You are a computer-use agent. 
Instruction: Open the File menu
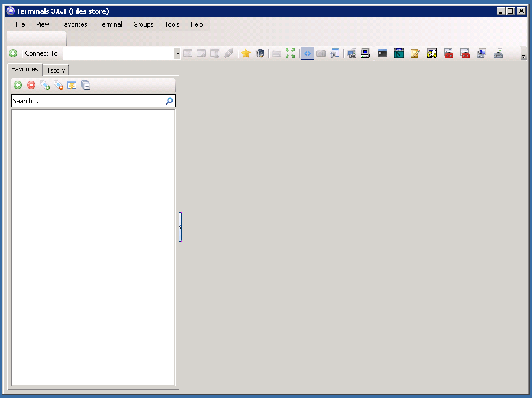20,24
